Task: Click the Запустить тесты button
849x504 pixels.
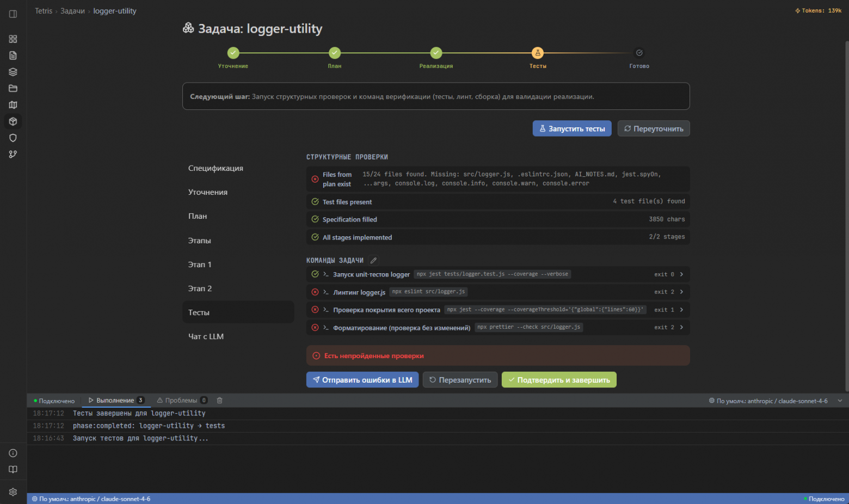Action: pyautogui.click(x=572, y=129)
